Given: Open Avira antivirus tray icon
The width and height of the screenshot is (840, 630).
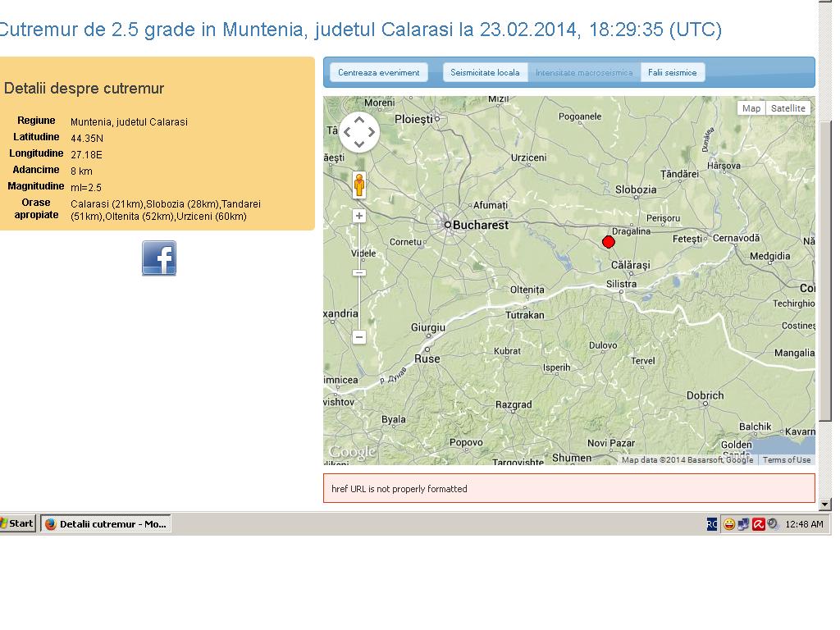Looking at the screenshot, I should point(759,524).
